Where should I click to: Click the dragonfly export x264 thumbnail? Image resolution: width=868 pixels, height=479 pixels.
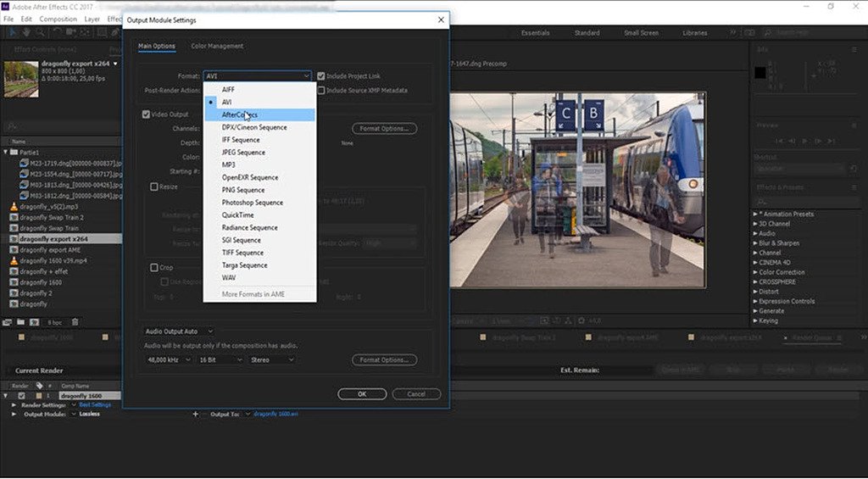tap(21, 79)
